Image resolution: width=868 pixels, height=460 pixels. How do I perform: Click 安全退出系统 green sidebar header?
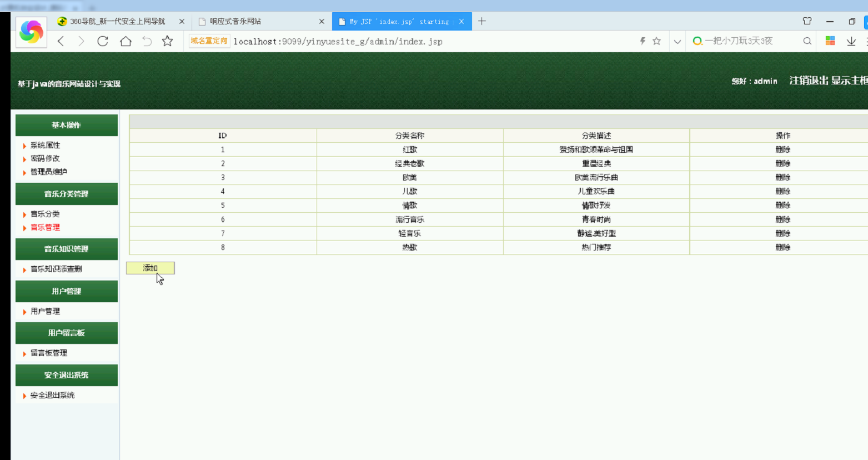67,375
